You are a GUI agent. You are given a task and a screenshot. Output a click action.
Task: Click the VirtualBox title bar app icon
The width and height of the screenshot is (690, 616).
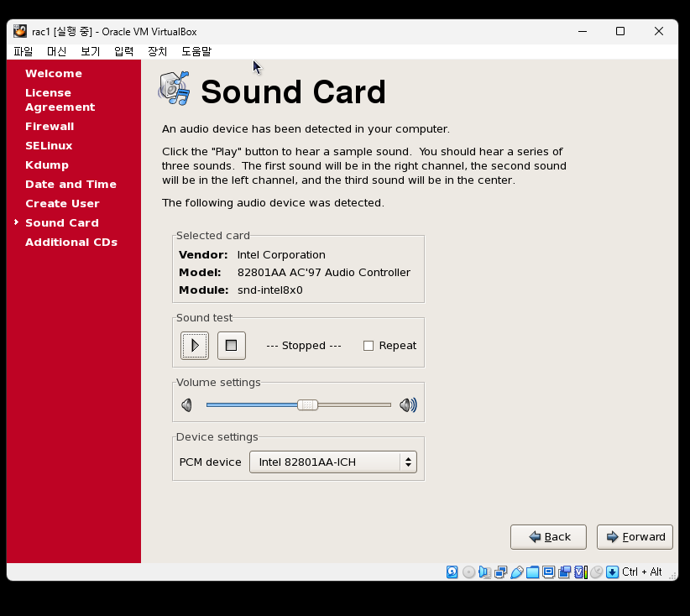(20, 31)
